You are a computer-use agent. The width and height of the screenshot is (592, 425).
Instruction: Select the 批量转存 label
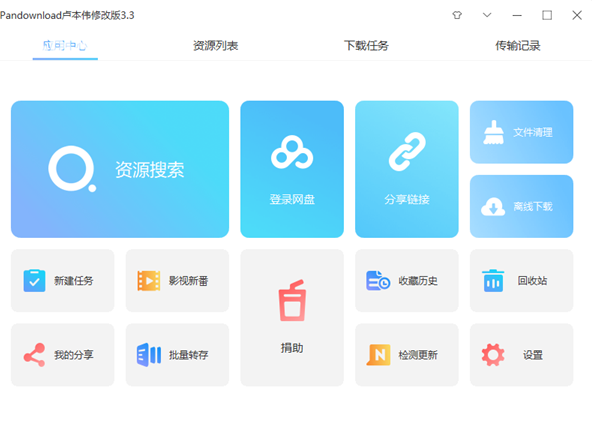pos(188,355)
